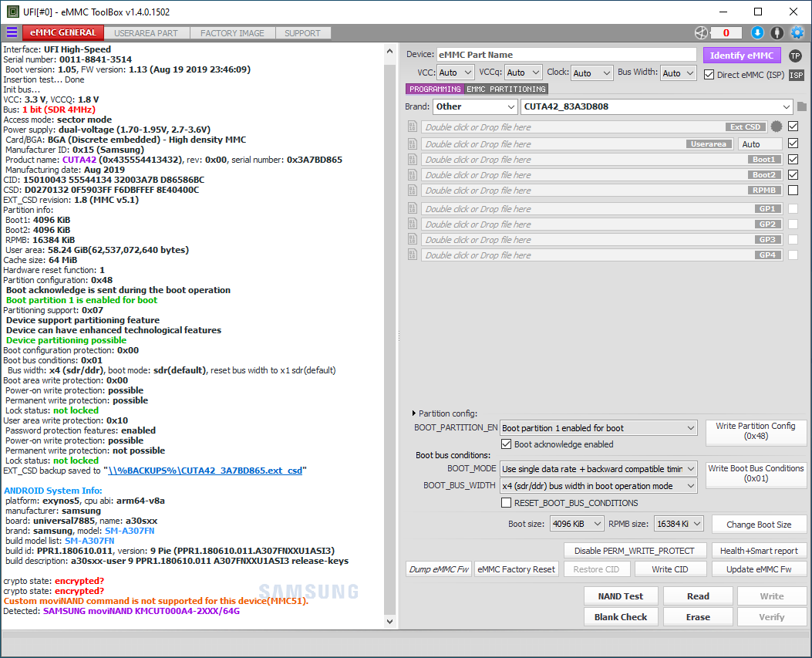Open the Boot size dropdown

pyautogui.click(x=576, y=524)
